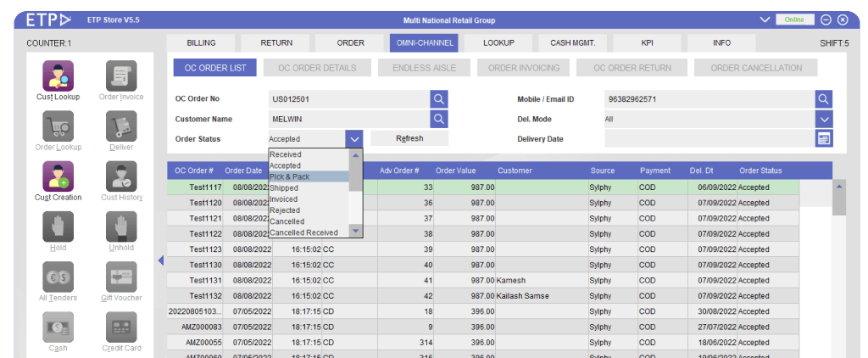Click the Customer Name field
The image size is (868, 358).
tap(349, 119)
